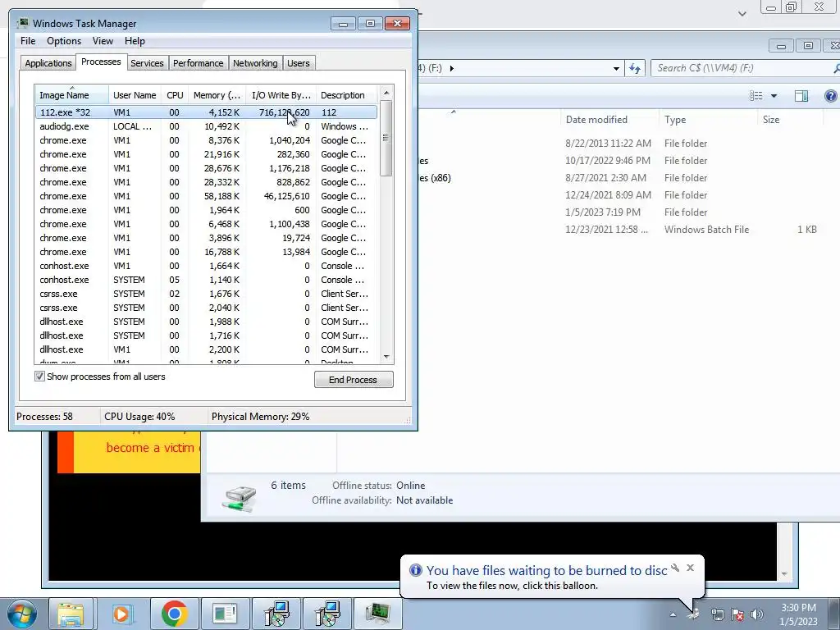This screenshot has width=840, height=630.
Task: Click the volume speaker tray icon
Action: [757, 614]
